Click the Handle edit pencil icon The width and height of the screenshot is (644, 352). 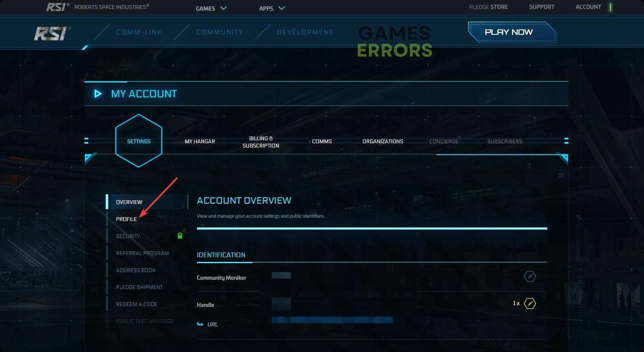pyautogui.click(x=529, y=304)
